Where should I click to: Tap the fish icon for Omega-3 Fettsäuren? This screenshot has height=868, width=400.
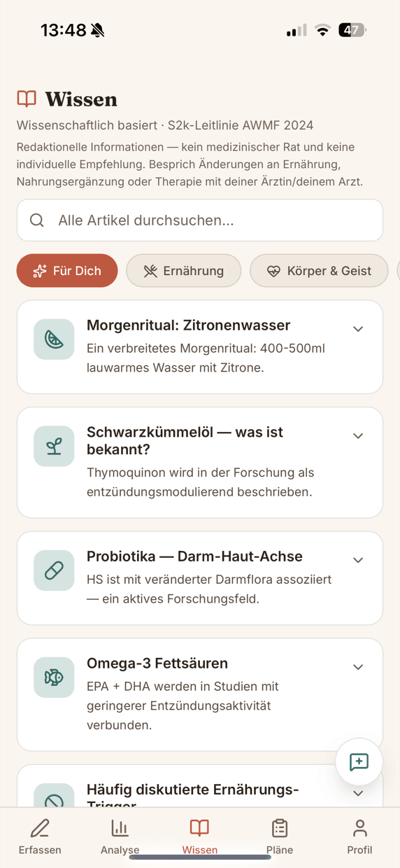coord(54,677)
